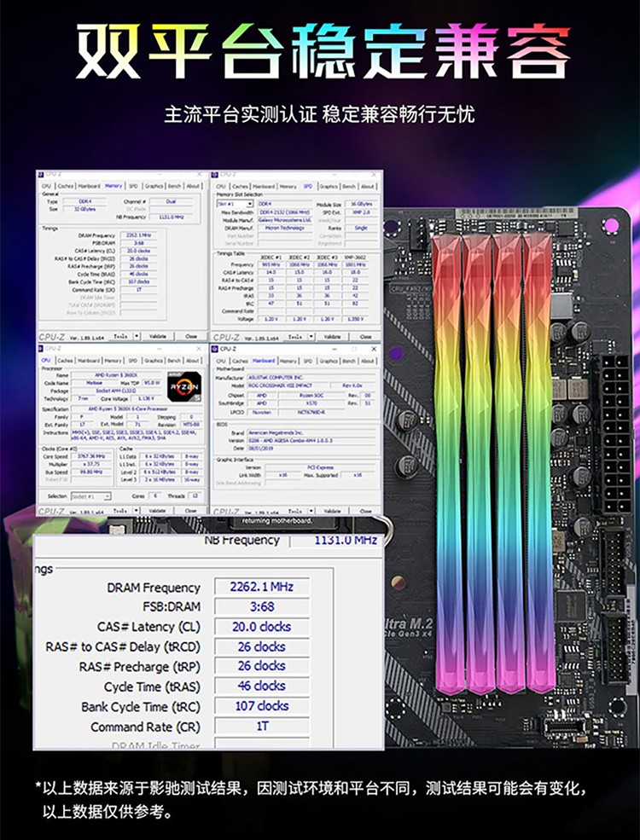
Task: Click 2262.1 MHz in the enlarged timings view
Action: pyautogui.click(x=262, y=587)
